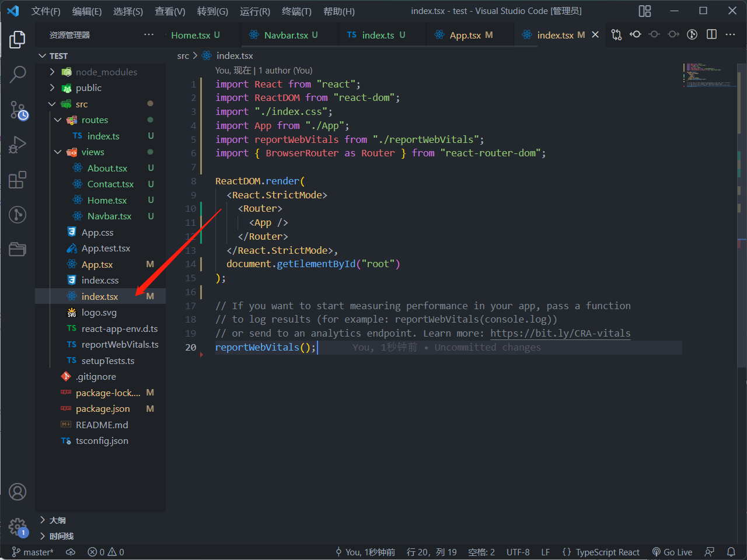Open the Extensions view icon
This screenshot has height=560, width=747.
click(x=18, y=180)
